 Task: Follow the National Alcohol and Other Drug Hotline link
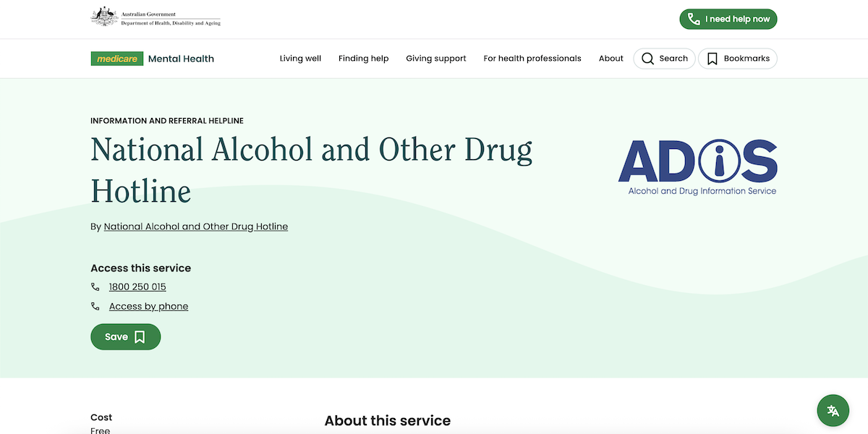196,226
